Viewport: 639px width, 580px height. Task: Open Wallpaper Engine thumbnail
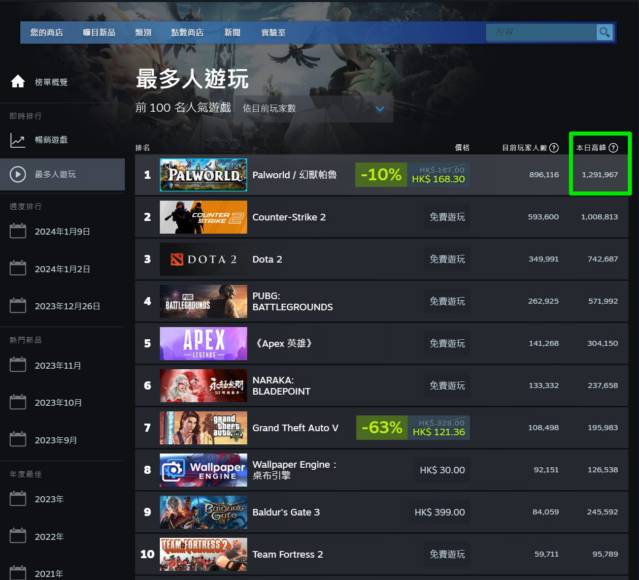coord(203,470)
